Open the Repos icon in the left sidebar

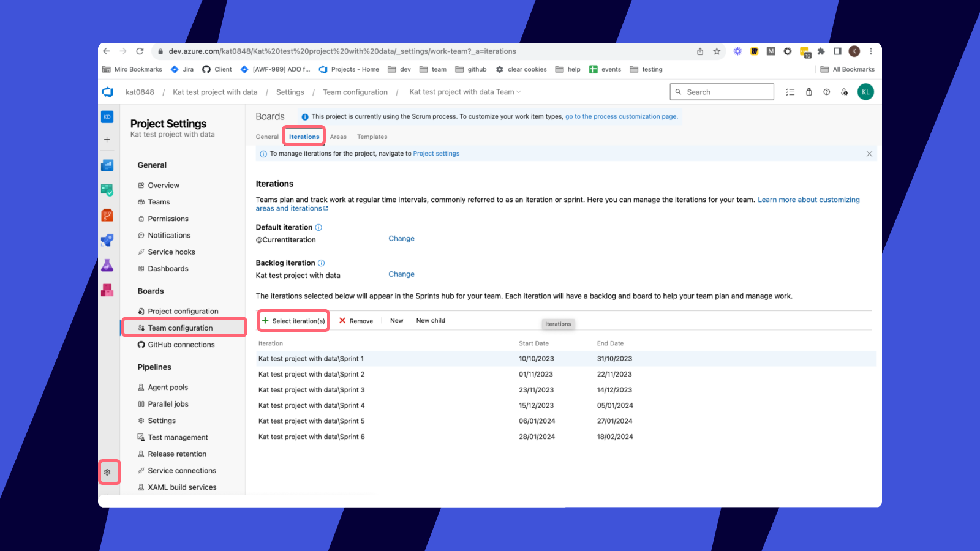coord(107,215)
